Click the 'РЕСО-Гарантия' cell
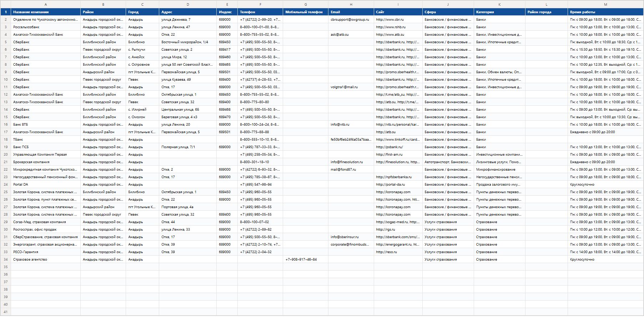 (46, 252)
